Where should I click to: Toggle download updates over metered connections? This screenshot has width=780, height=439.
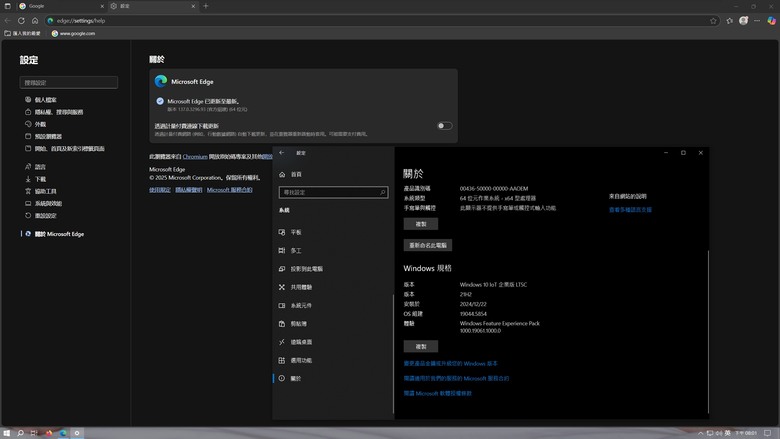(444, 126)
